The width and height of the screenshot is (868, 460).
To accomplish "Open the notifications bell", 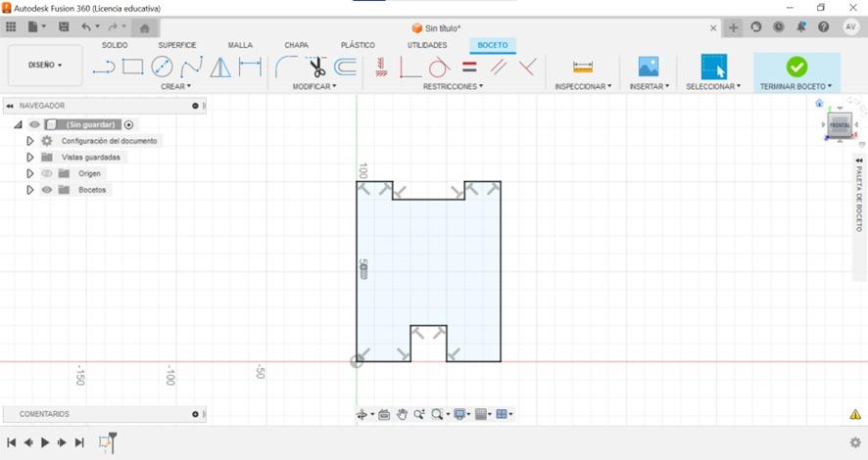I will [801, 27].
